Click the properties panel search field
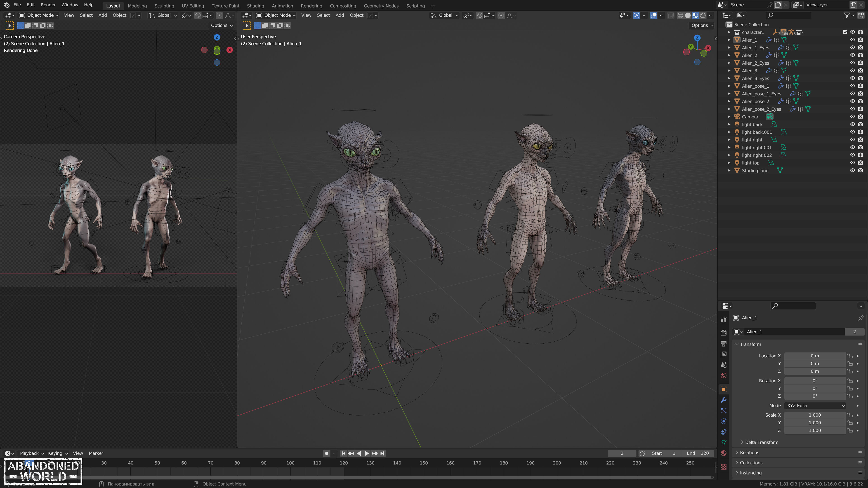 pos(793,306)
